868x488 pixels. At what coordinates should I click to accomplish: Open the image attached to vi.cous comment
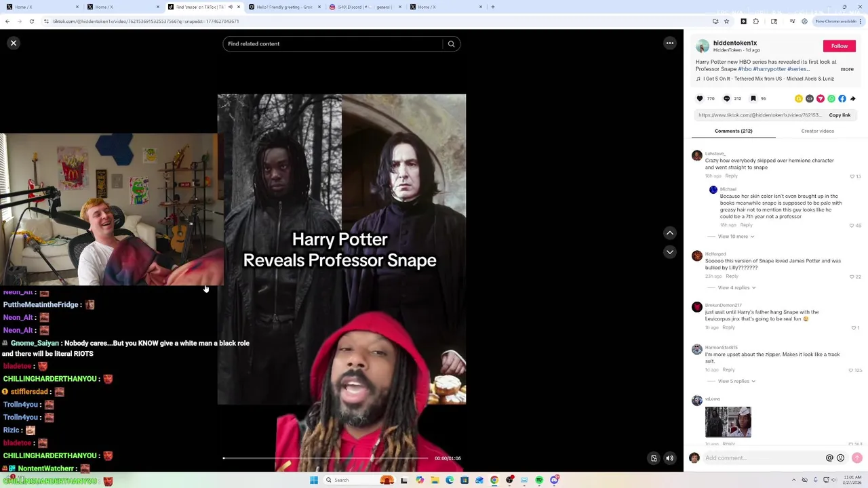[x=728, y=422]
